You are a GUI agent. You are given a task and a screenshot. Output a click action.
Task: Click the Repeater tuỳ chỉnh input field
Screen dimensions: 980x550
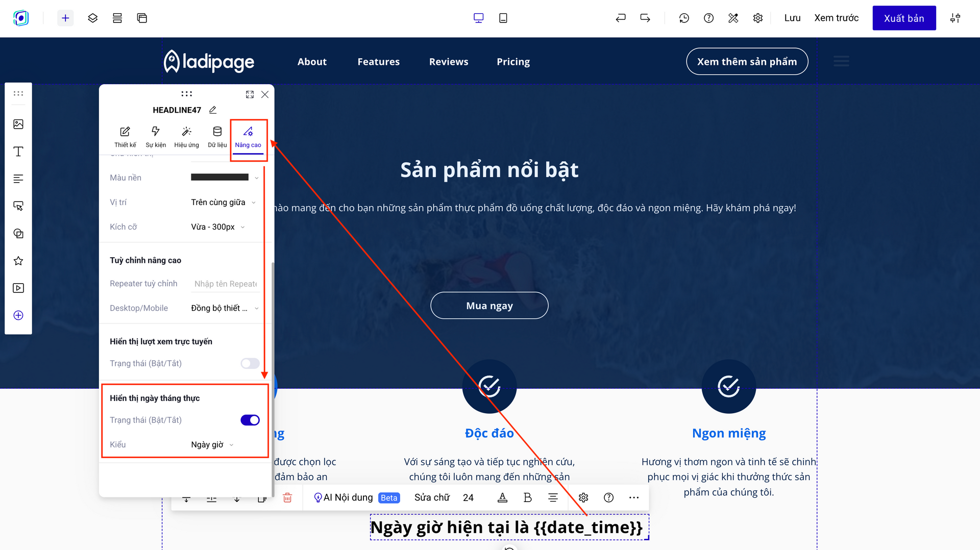coord(226,284)
